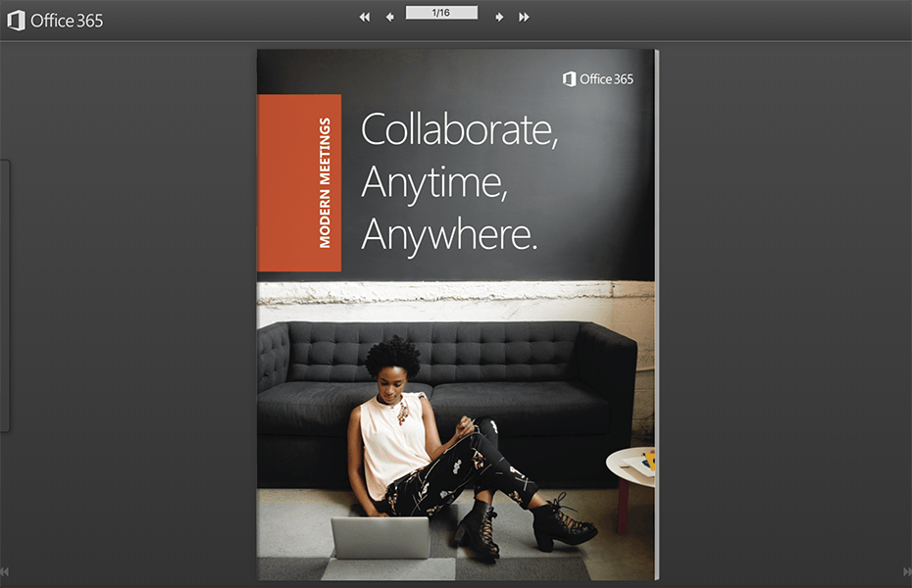Click the laptop in the cover photo

click(380, 537)
